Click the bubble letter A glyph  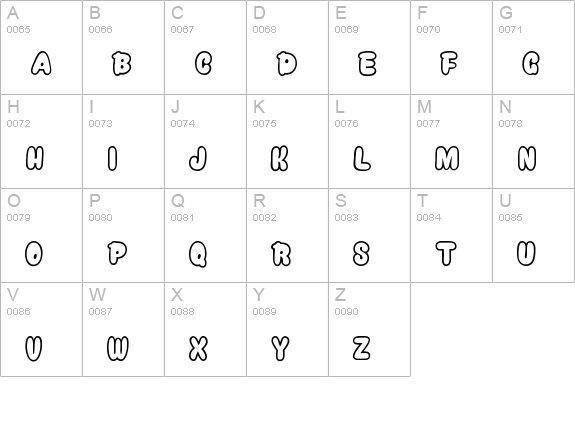point(41,63)
